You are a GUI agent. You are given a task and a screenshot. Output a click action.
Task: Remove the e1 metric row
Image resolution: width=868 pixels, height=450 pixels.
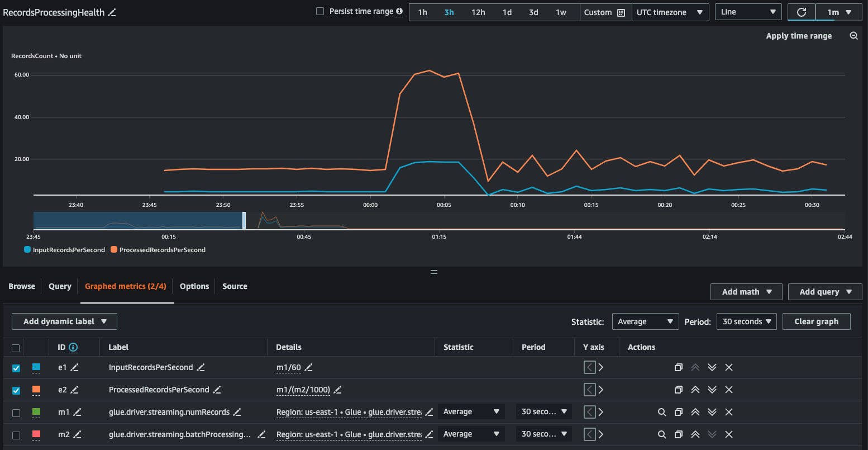[729, 367]
